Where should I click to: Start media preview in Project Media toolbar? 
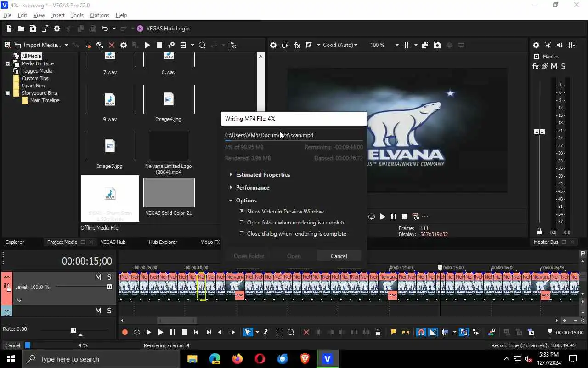point(147,45)
